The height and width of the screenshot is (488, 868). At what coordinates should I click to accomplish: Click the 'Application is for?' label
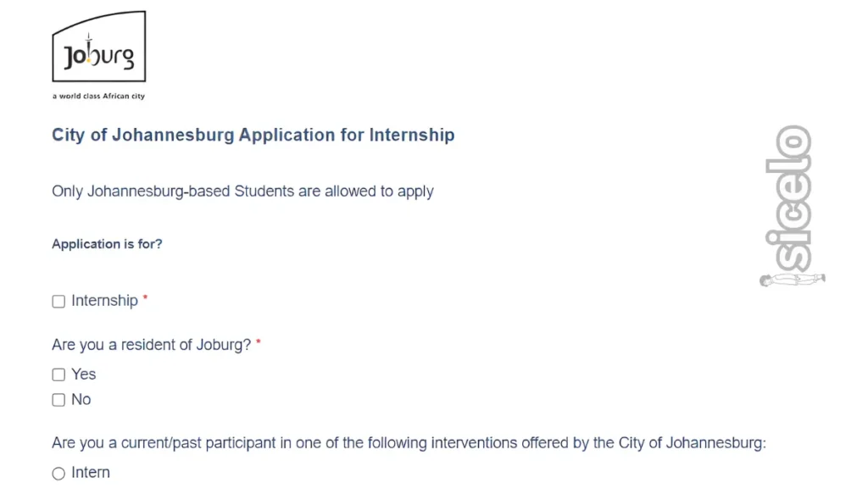pos(107,244)
